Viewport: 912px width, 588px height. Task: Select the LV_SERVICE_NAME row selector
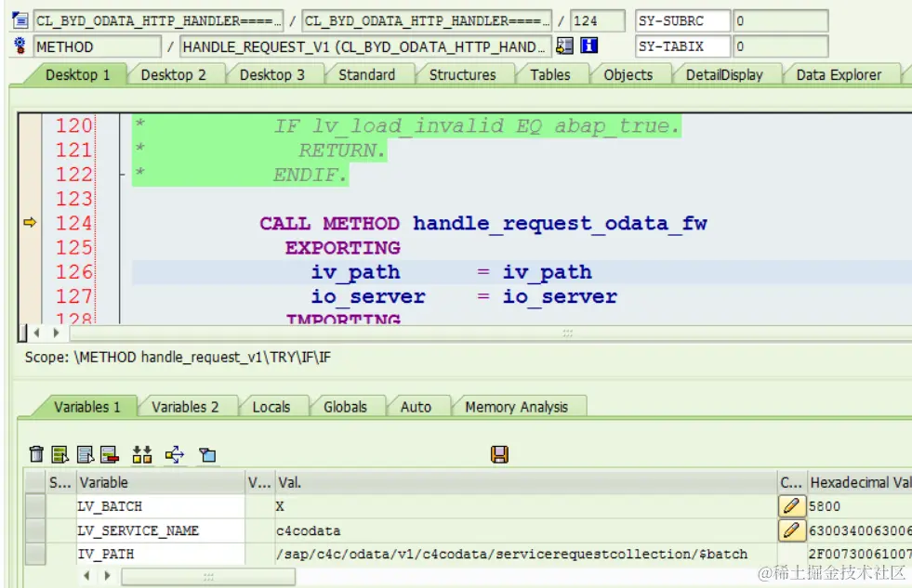click(x=35, y=529)
